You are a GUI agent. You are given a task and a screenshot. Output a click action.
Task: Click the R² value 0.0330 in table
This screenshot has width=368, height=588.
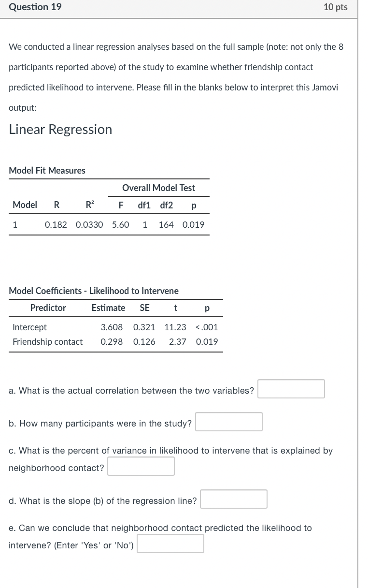89,224
